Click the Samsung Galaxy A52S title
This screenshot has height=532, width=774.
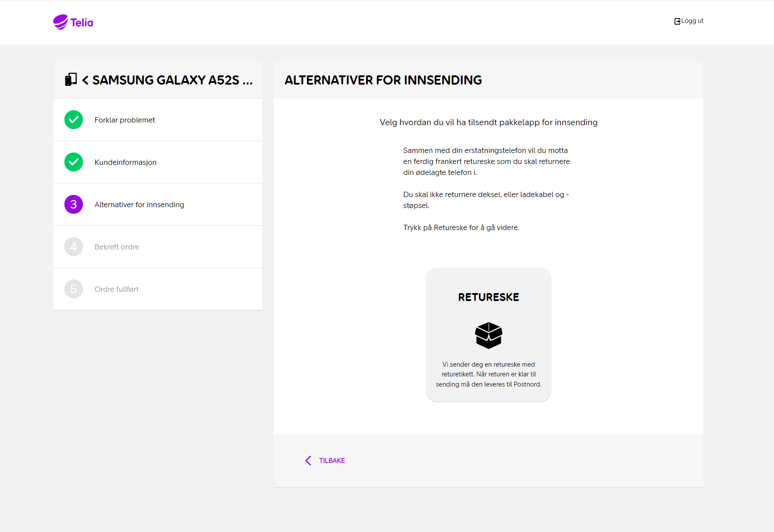click(172, 80)
